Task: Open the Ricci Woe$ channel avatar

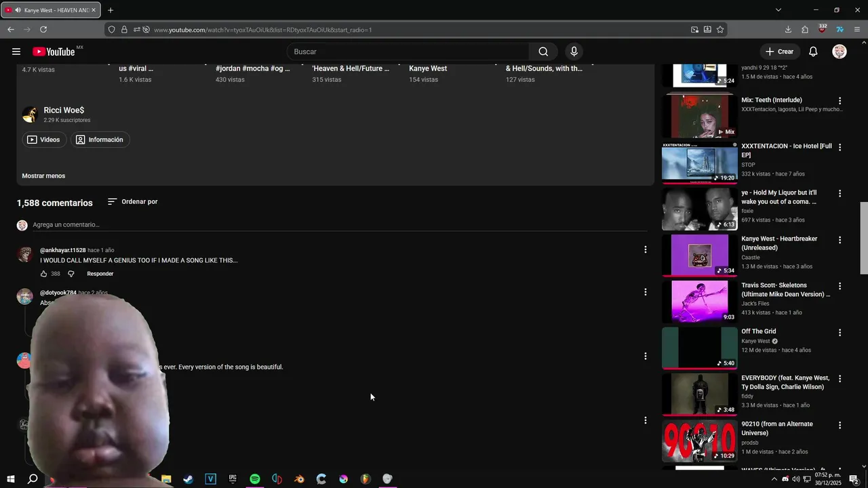Action: point(29,115)
